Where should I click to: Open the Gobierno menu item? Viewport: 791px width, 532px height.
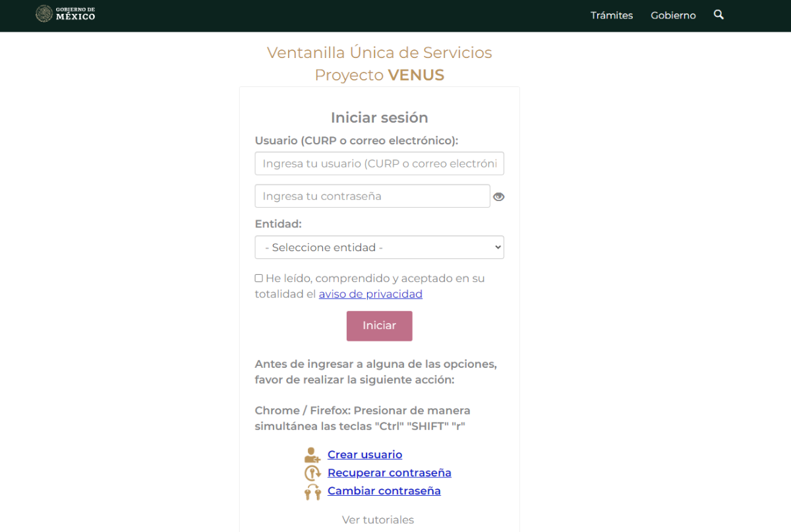(x=673, y=15)
